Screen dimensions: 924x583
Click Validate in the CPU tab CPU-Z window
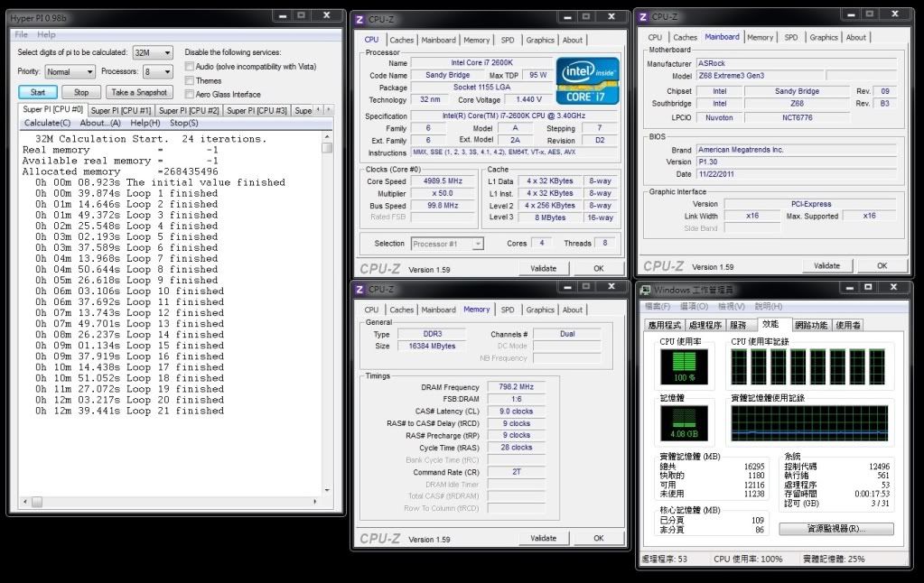(x=544, y=269)
